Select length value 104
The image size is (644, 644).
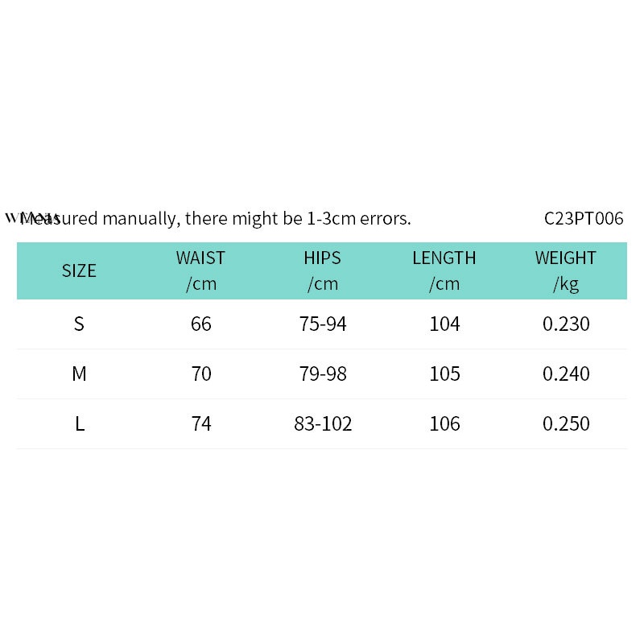click(x=444, y=324)
